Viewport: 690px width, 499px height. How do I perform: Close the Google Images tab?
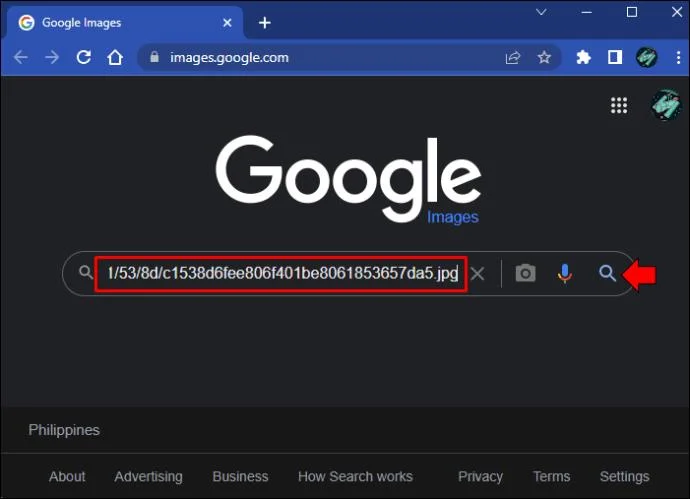[x=227, y=22]
